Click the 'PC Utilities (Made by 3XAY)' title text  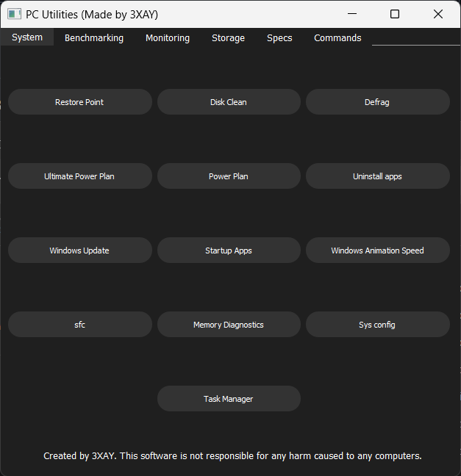[x=92, y=14]
